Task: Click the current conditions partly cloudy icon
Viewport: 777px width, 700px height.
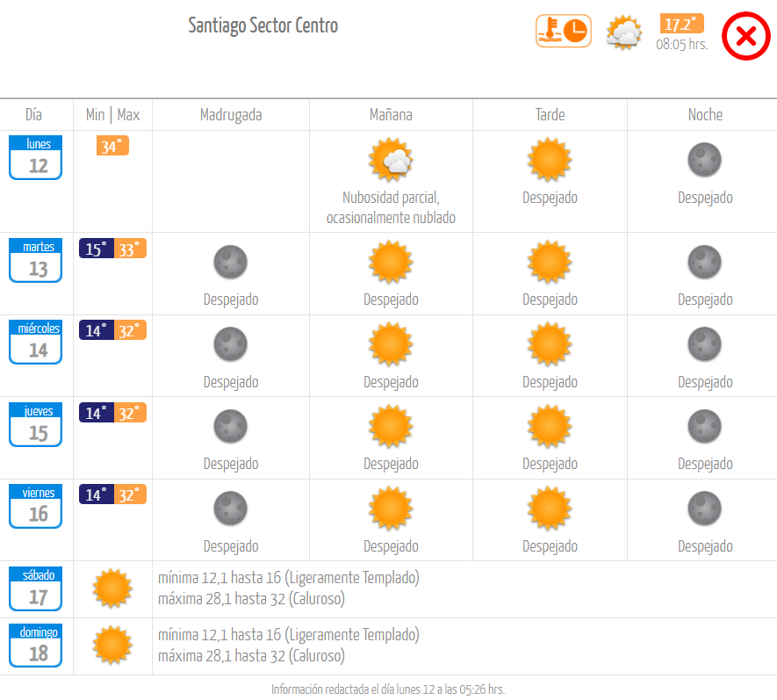Action: coord(624,32)
